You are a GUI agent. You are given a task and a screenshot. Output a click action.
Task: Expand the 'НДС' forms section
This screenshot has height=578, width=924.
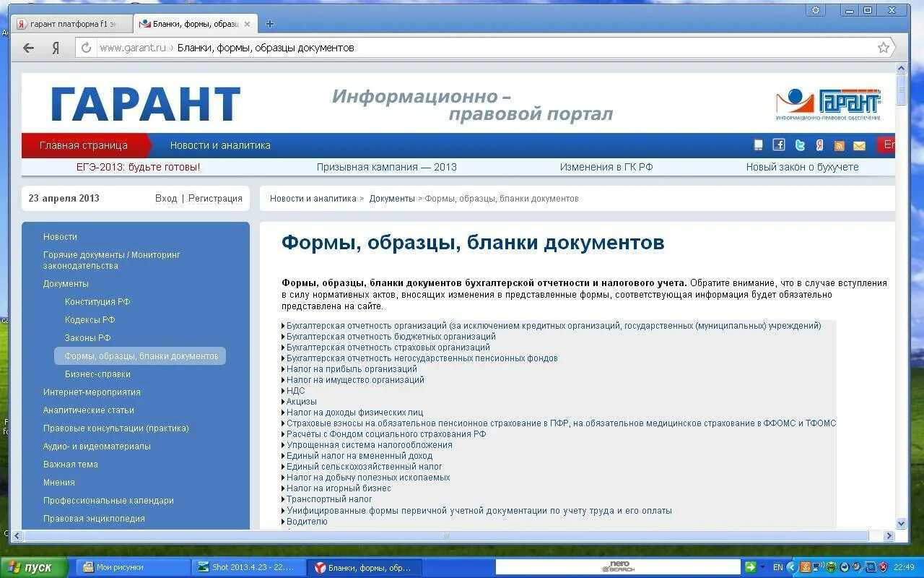click(x=295, y=391)
